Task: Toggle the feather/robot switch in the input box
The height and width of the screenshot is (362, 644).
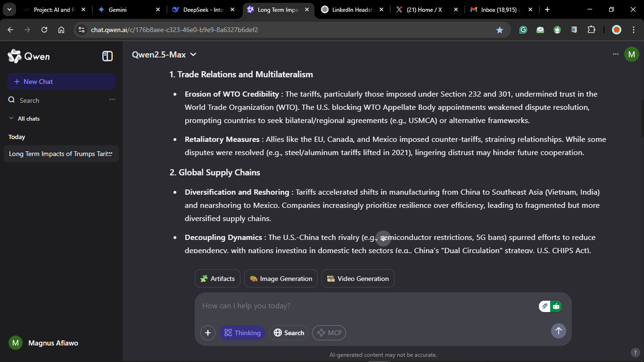Action: pos(550,306)
